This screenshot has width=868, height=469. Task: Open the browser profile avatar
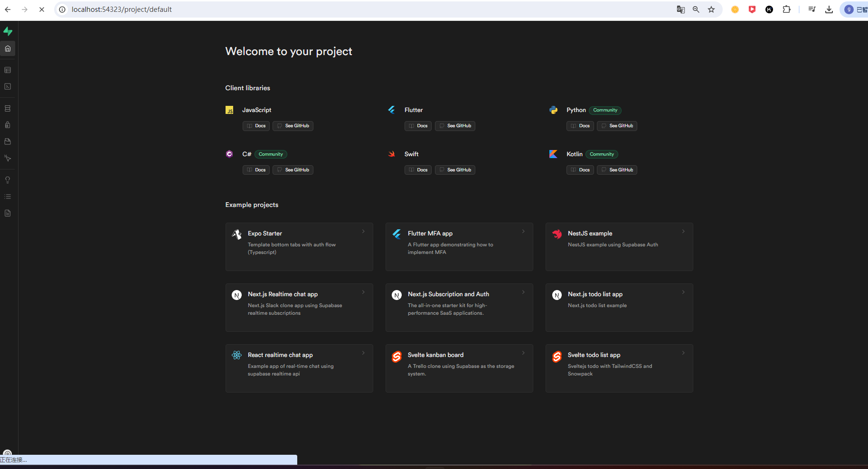(849, 9)
